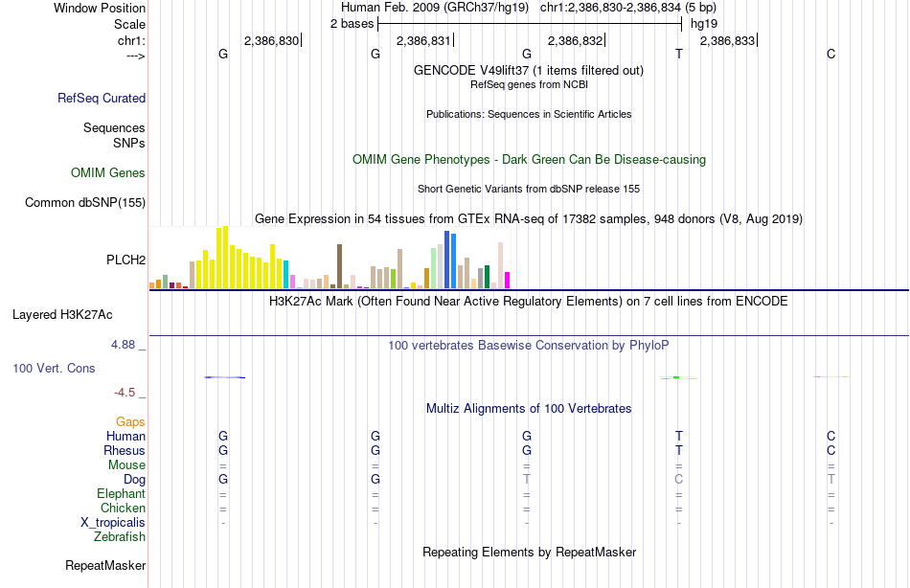Viewport: 910px width, 588px height.
Task: Click the Rhesus species label
Action: pos(125,451)
